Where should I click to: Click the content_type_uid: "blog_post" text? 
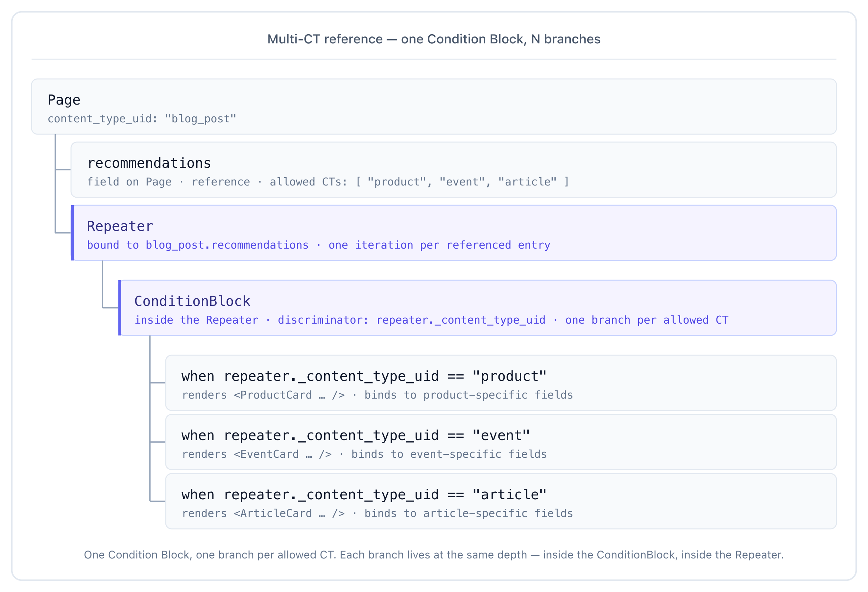tap(142, 119)
